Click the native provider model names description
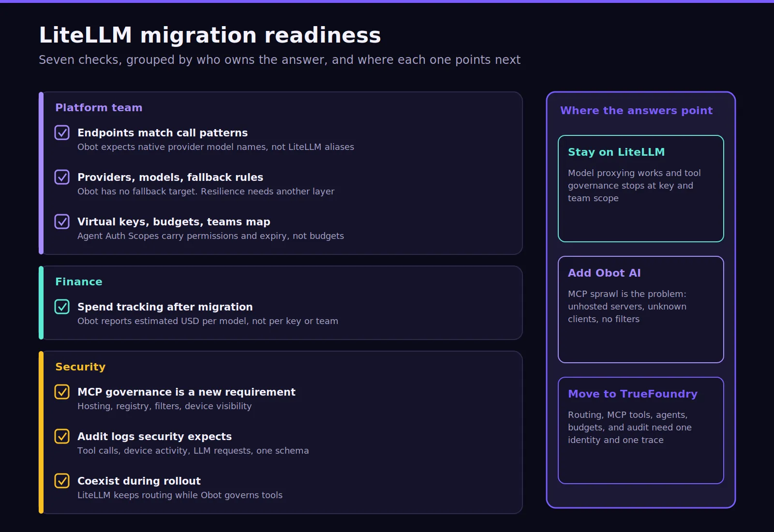The height and width of the screenshot is (532, 774). [x=216, y=147]
